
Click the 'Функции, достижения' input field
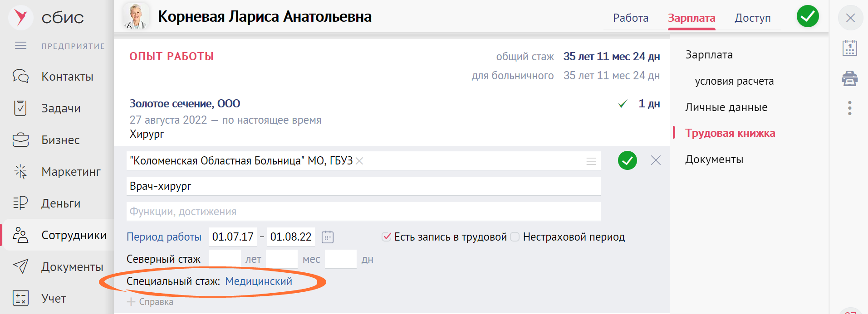(363, 212)
